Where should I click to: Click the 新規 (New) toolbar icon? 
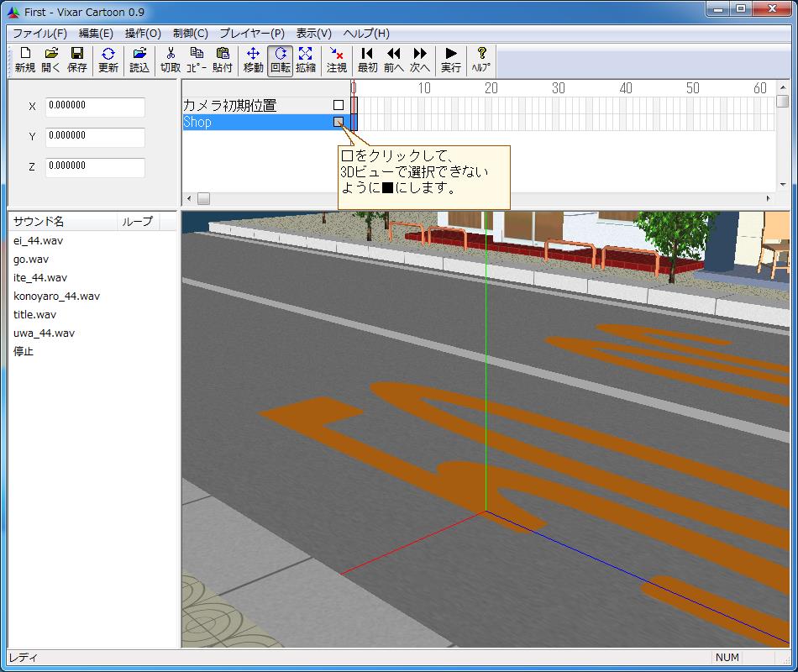(x=25, y=60)
